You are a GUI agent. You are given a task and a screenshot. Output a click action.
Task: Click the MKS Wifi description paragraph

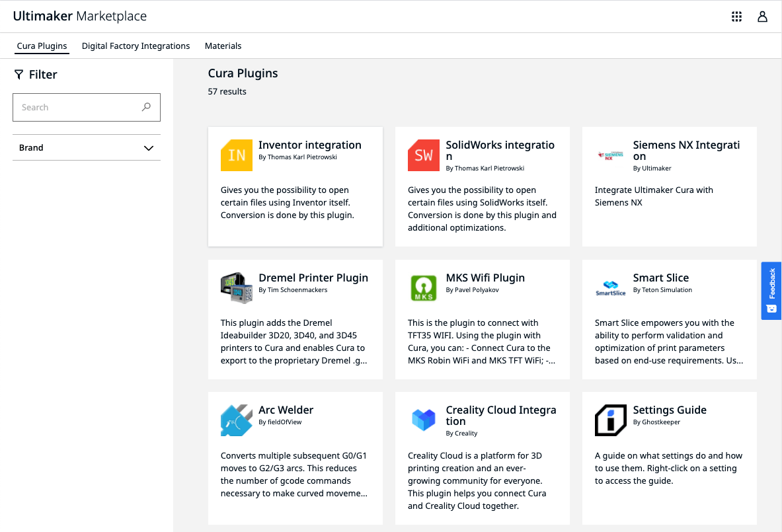(x=481, y=342)
